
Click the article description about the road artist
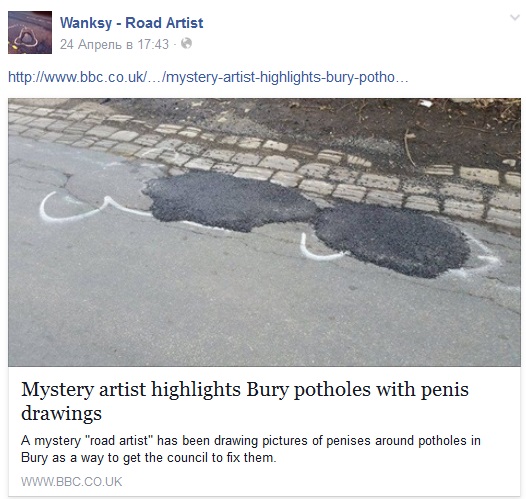pyautogui.click(x=251, y=449)
